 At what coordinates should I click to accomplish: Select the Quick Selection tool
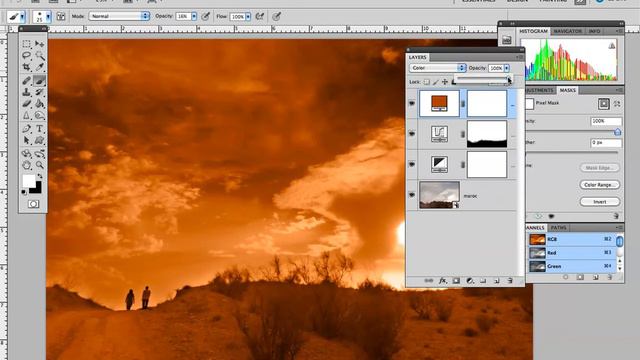[40, 55]
